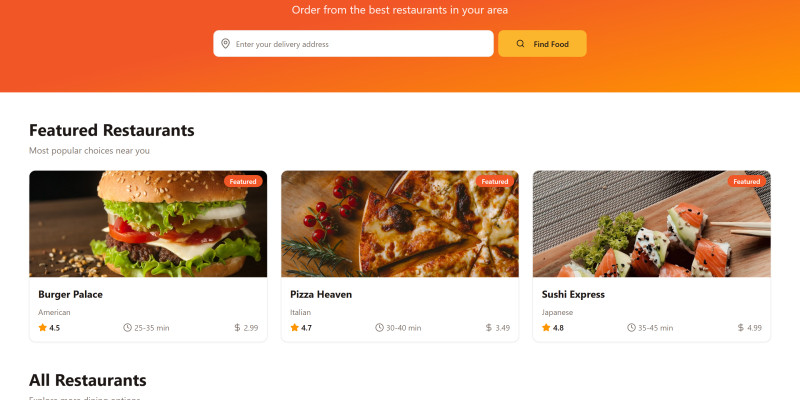800x400 pixels.
Task: Click the Featured badge on Burger Palace
Action: (x=243, y=182)
